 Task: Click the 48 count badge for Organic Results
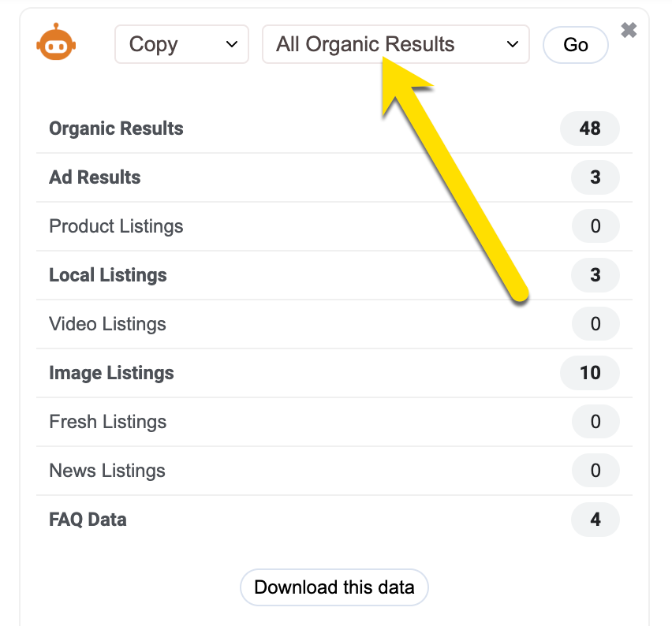pos(589,129)
